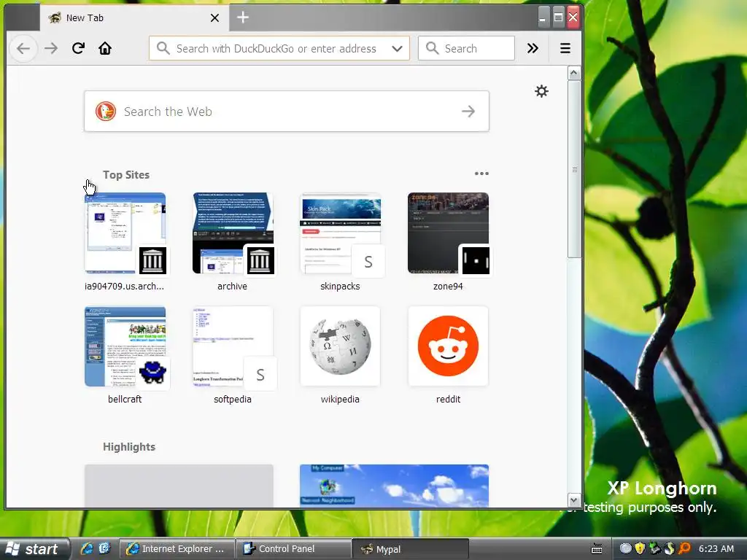This screenshot has height=560, width=747.
Task: Open the address bar history dropdown
Action: (397, 49)
